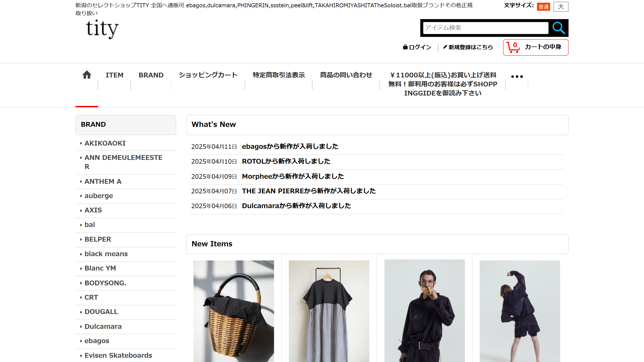Open BODYSONG. brand
The image size is (644, 362).
point(105,283)
